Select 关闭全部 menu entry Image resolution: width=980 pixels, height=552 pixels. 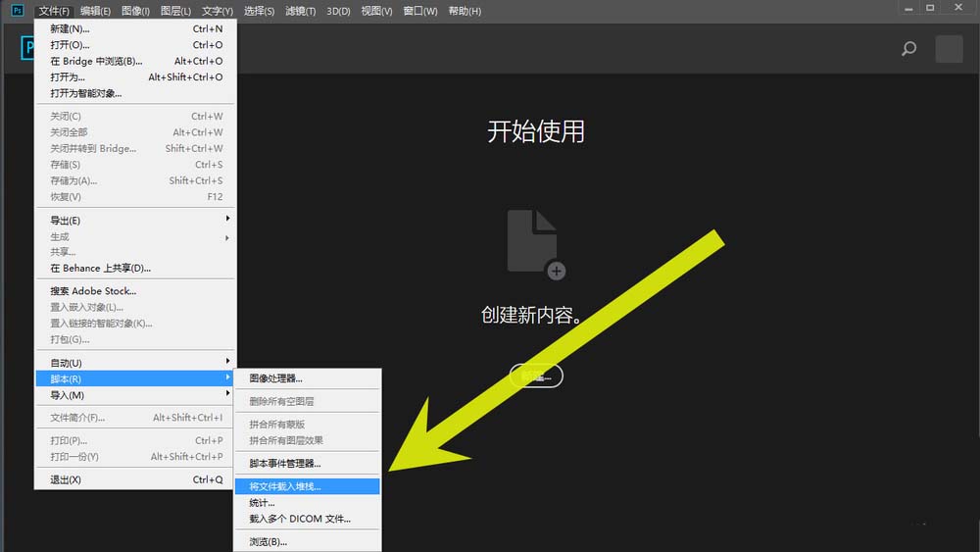[135, 132]
